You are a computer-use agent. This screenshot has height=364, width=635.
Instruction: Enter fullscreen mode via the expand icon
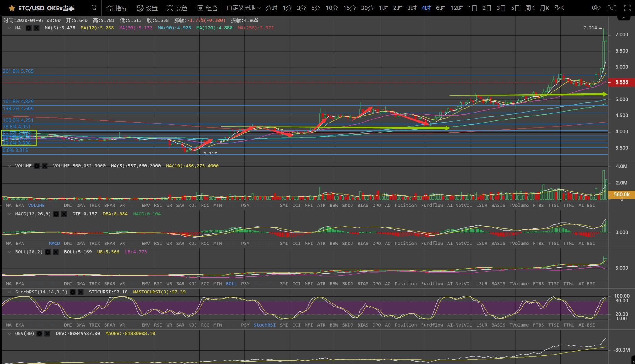point(627,8)
